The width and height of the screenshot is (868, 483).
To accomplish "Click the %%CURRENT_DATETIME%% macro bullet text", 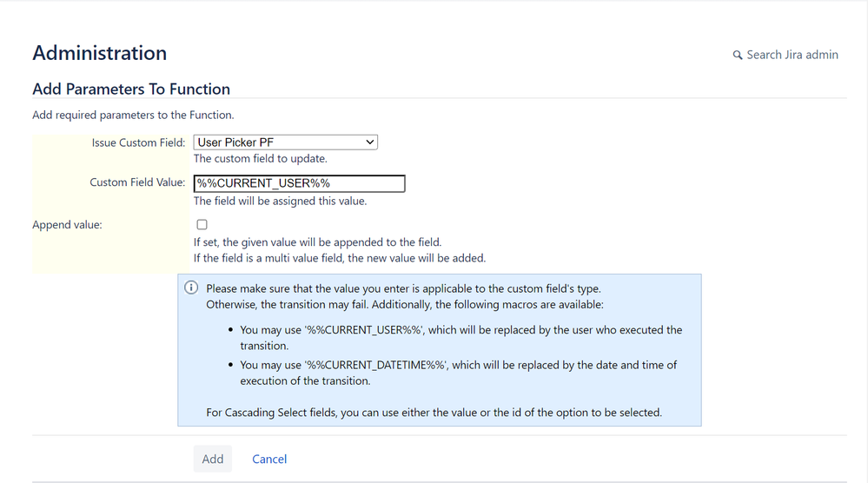I will click(459, 373).
